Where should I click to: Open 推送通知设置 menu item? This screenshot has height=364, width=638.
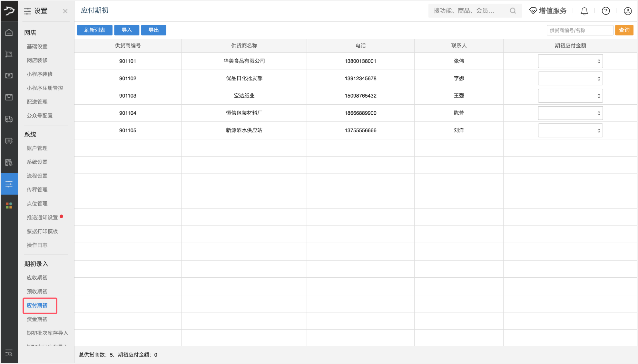point(42,217)
